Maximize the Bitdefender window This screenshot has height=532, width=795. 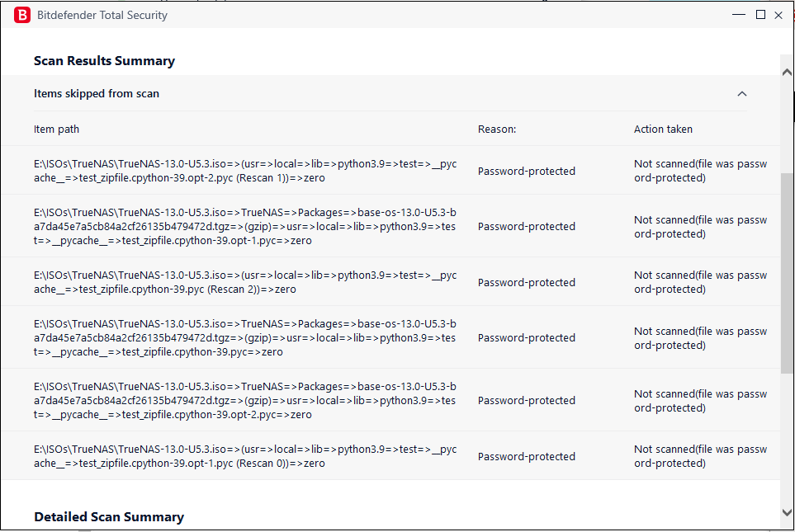coord(760,15)
